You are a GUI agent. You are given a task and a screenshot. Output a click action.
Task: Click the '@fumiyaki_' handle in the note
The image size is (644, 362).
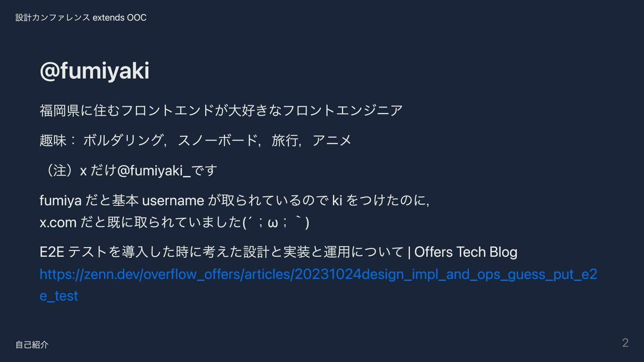tap(154, 171)
